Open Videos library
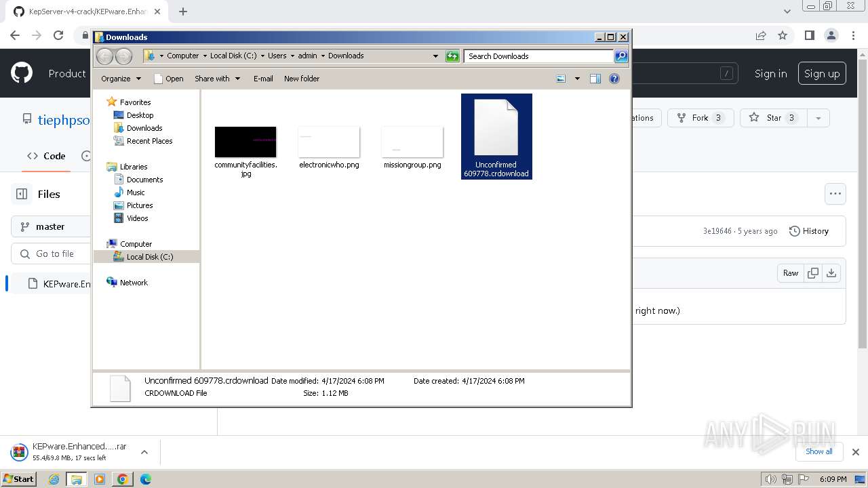 coord(137,218)
